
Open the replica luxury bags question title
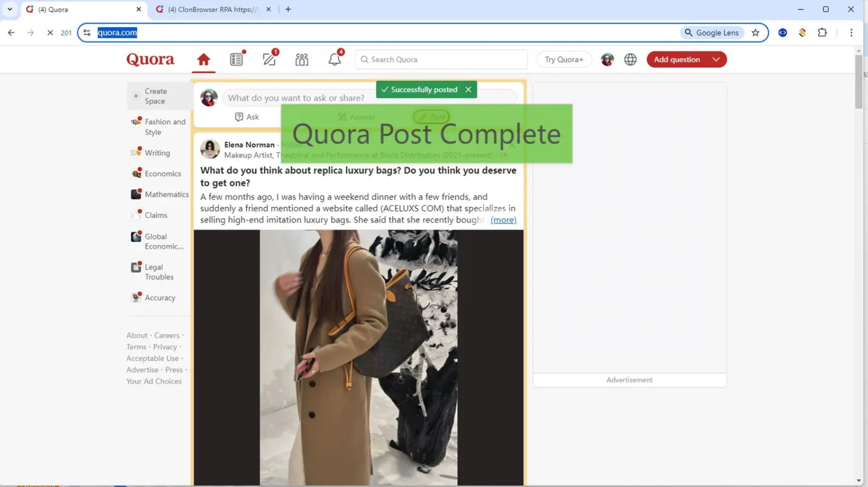(x=358, y=176)
